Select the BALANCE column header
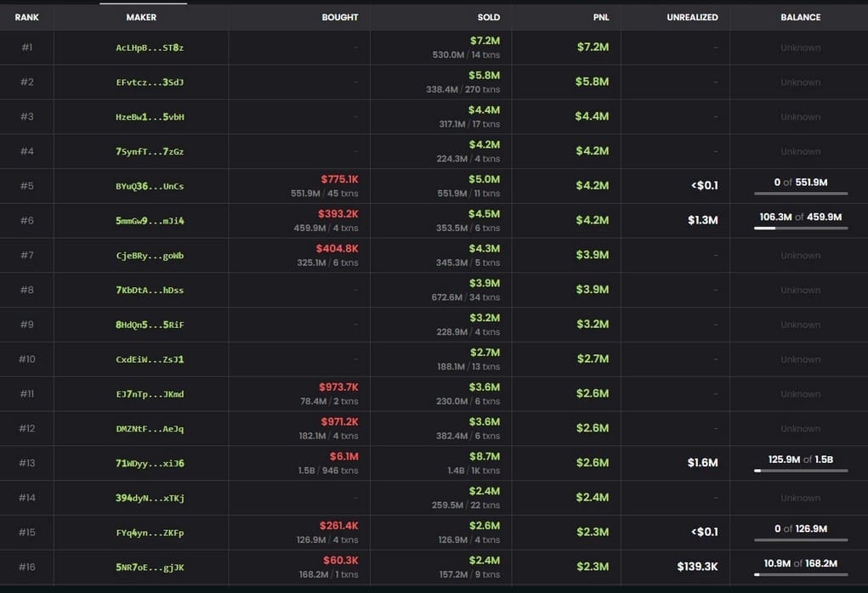This screenshot has width=868, height=593. click(x=800, y=17)
